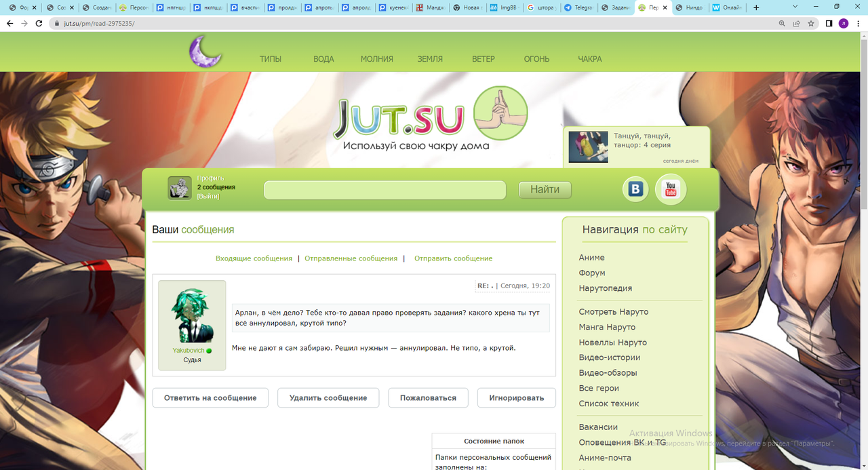This screenshot has width=868, height=470.
Task: Switch to the штора Google tab
Action: [541, 7]
